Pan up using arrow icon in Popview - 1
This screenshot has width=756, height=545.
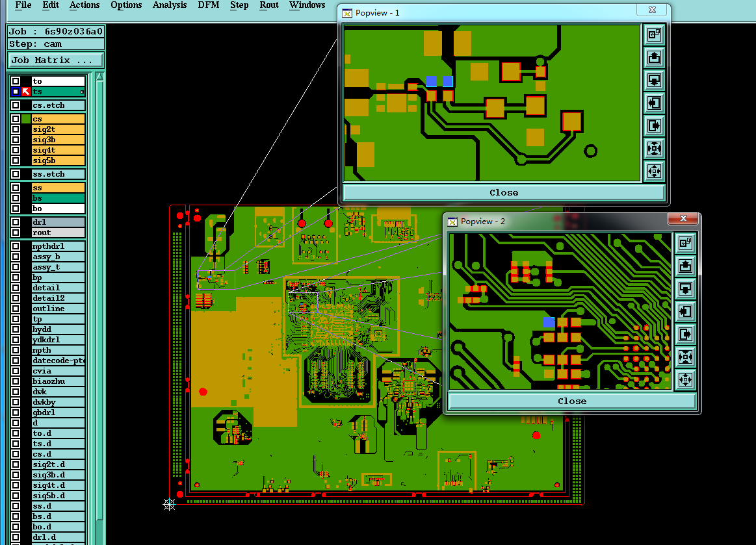pos(654,57)
